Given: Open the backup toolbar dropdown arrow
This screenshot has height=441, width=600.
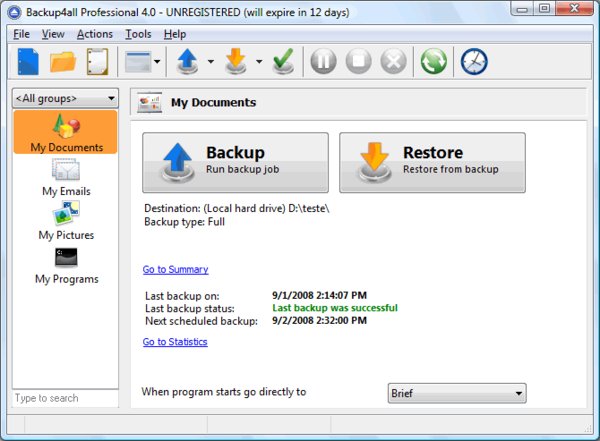Looking at the screenshot, I should point(211,61).
